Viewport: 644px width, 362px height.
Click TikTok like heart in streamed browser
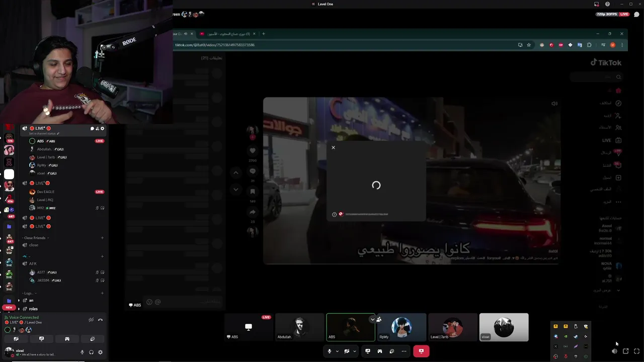[x=253, y=150]
